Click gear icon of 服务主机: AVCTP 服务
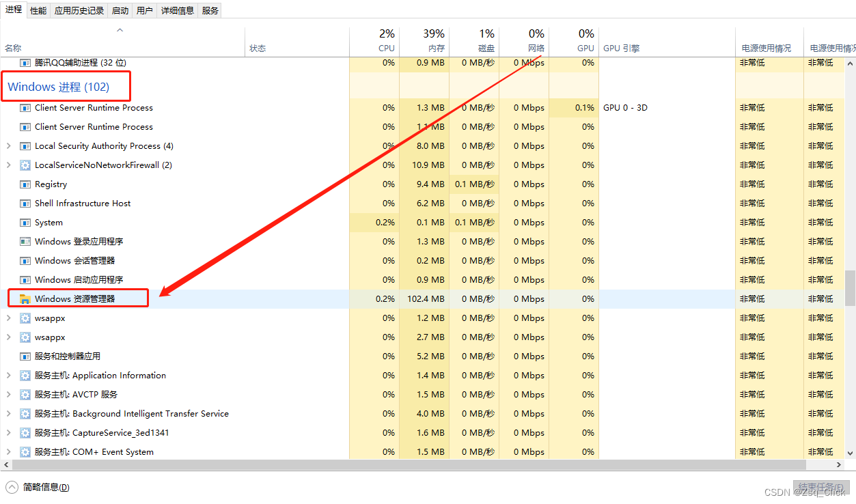Viewport: 856px width, 504px height. (x=25, y=395)
